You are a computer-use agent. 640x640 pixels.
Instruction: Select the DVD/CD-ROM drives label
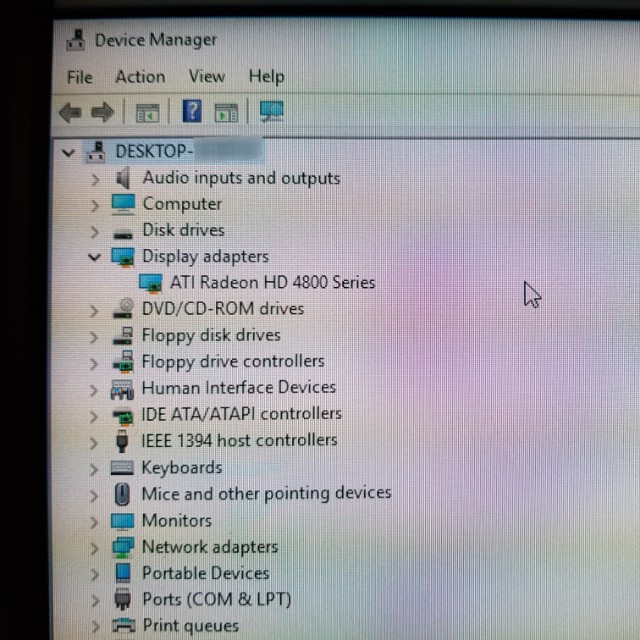[223, 309]
